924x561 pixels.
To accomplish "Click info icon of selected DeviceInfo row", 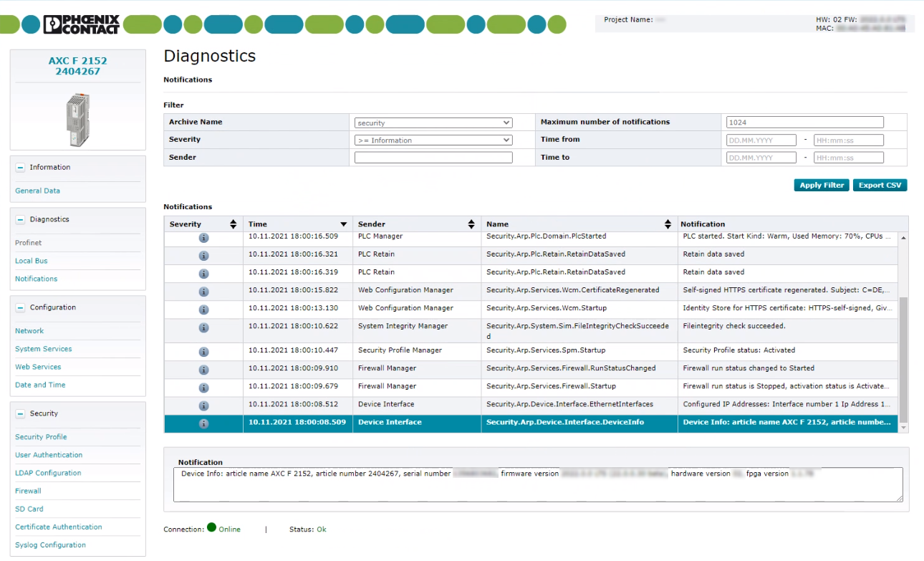I will pos(203,423).
